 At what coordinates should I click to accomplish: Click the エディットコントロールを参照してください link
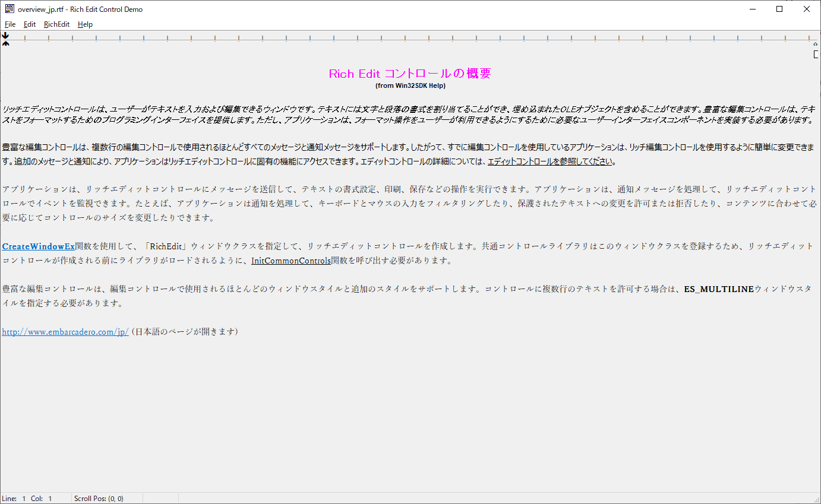point(550,161)
